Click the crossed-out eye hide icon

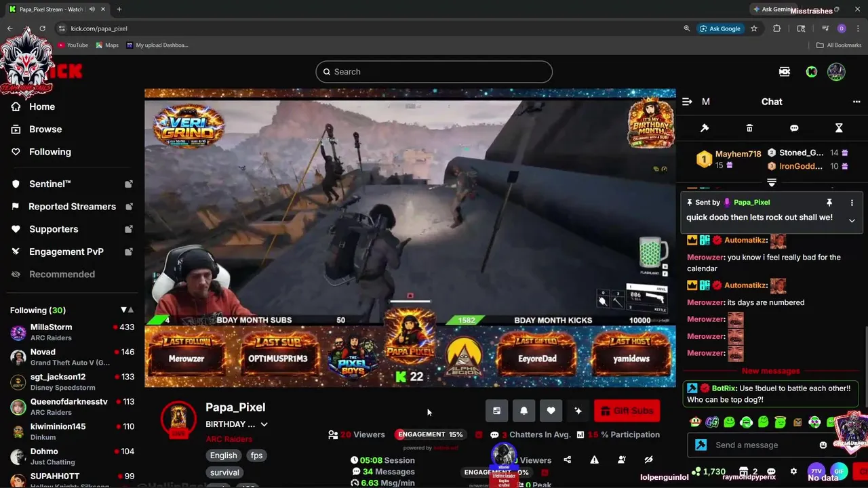(x=648, y=460)
